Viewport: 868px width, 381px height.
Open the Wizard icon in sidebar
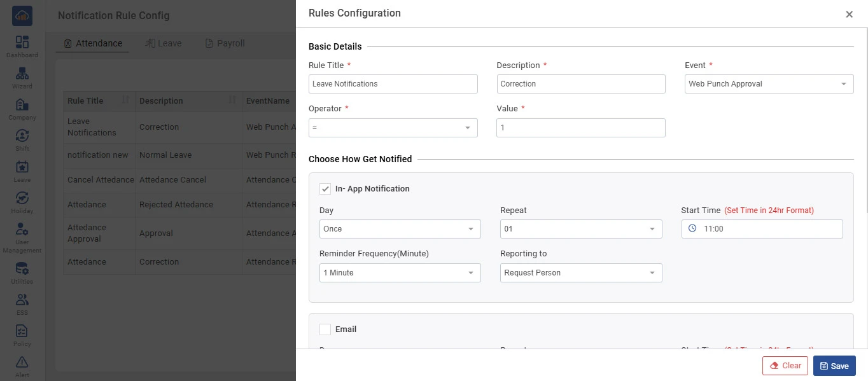(22, 74)
